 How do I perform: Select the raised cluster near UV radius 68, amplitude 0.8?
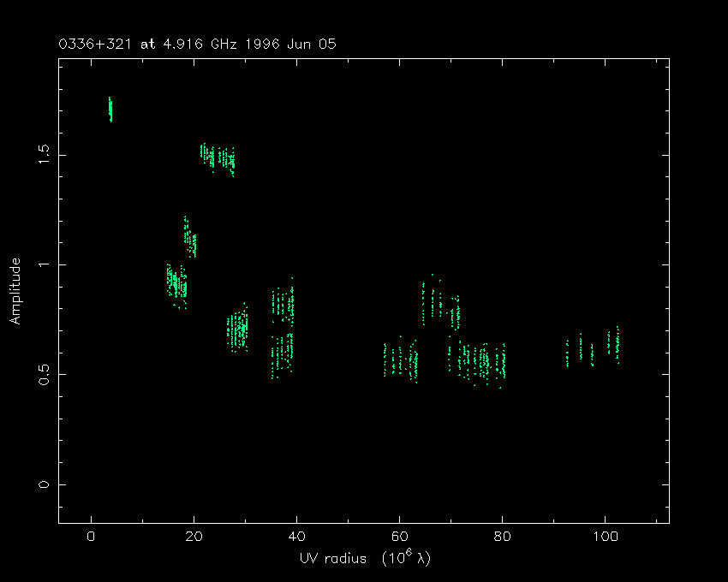(440, 302)
